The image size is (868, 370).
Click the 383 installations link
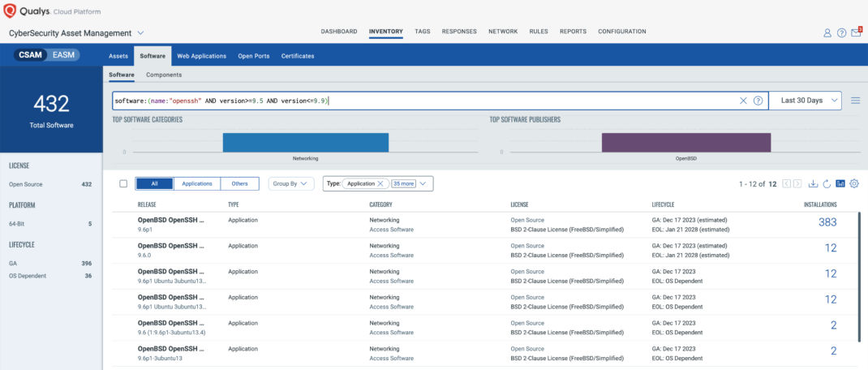coord(827,222)
